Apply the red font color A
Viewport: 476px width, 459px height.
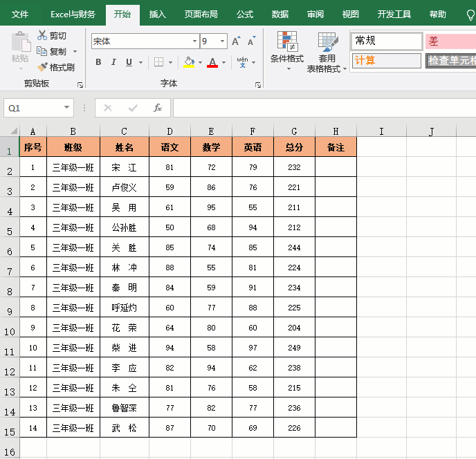[212, 62]
